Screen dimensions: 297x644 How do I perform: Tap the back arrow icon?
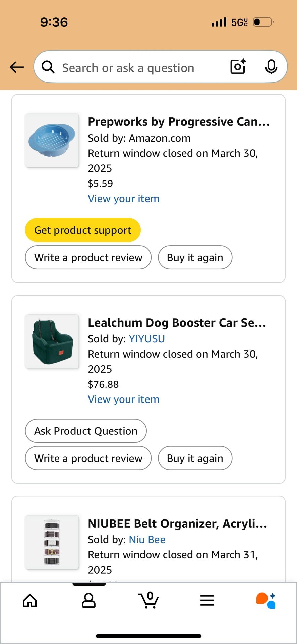pyautogui.click(x=17, y=67)
